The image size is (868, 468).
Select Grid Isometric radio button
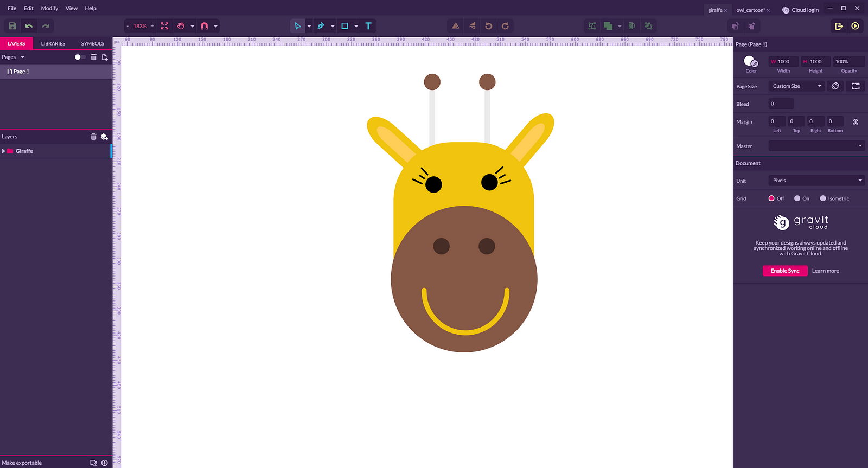(x=823, y=198)
